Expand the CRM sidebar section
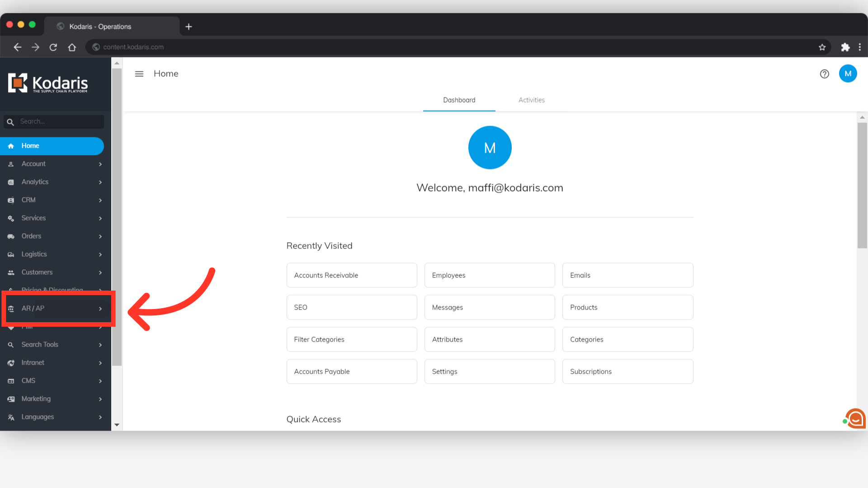Image resolution: width=868 pixels, height=488 pixels. [x=54, y=200]
